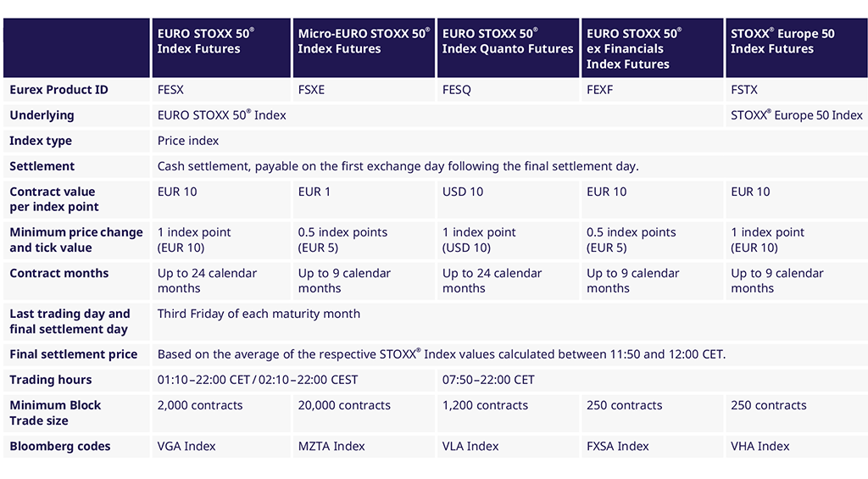Screen dimensions: 868x479
Task: Click the VGA Index Bloomberg code
Action: 186,446
